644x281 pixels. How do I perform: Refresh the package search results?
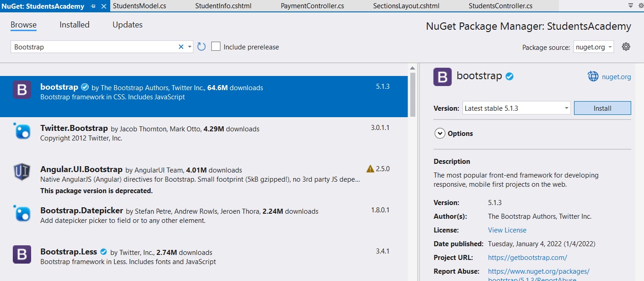click(201, 47)
